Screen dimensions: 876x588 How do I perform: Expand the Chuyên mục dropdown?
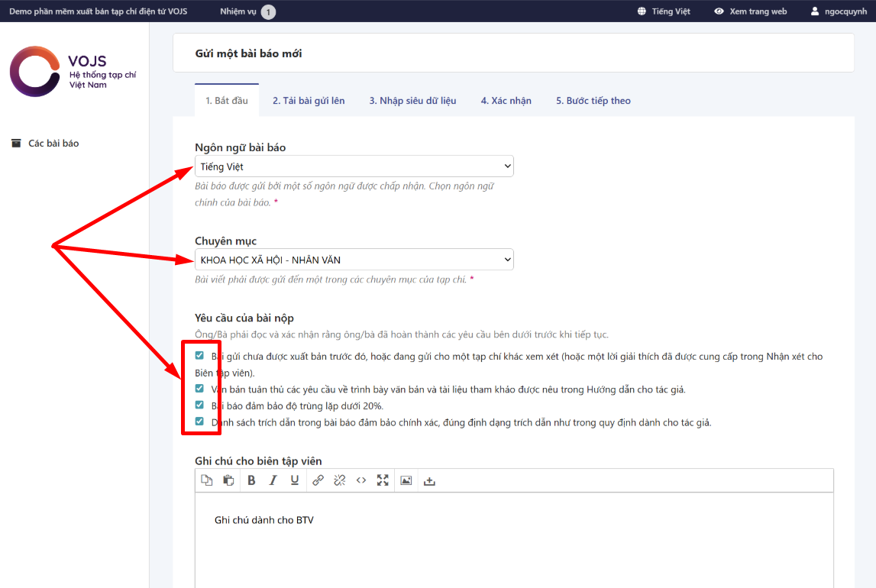pos(354,260)
